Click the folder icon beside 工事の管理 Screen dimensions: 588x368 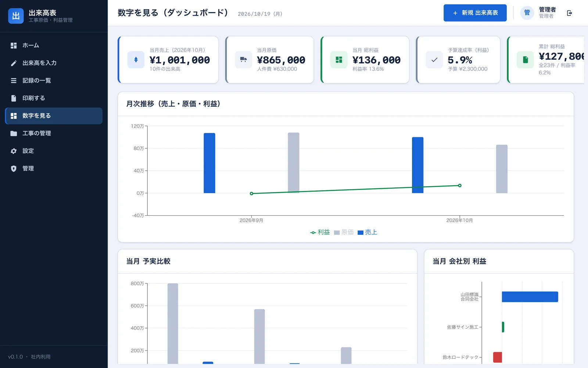pyautogui.click(x=14, y=134)
